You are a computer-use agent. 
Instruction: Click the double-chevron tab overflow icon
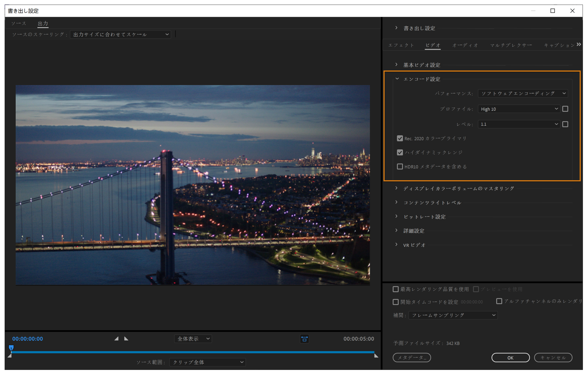pyautogui.click(x=579, y=44)
